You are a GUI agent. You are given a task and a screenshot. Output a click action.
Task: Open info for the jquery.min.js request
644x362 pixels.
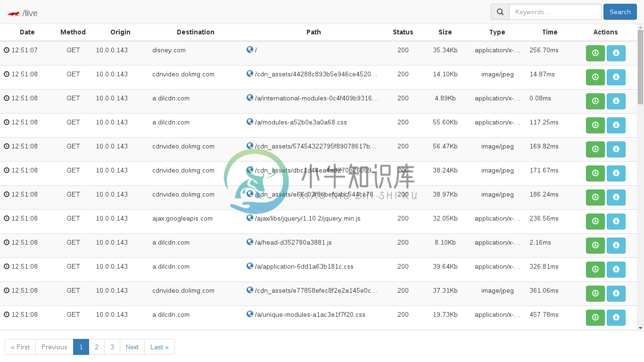[616, 222]
